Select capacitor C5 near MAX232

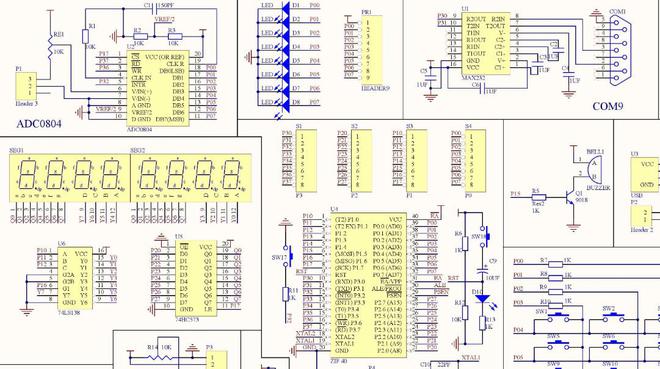click(430, 78)
